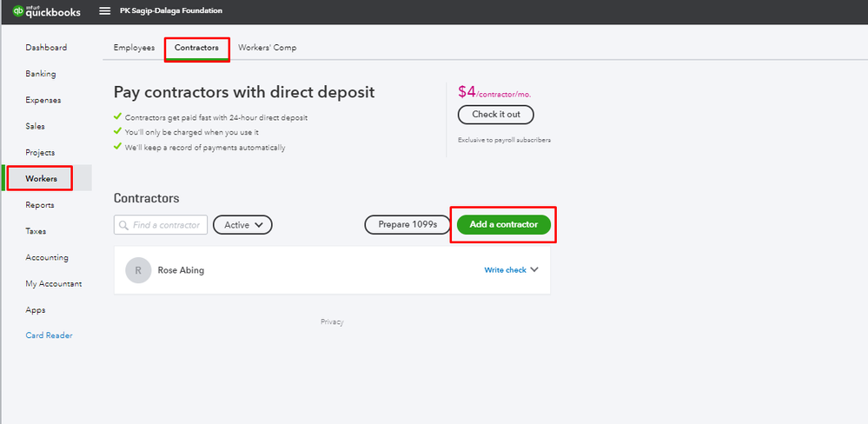Click the QuickBooks logo icon
The image size is (868, 424).
point(17,11)
